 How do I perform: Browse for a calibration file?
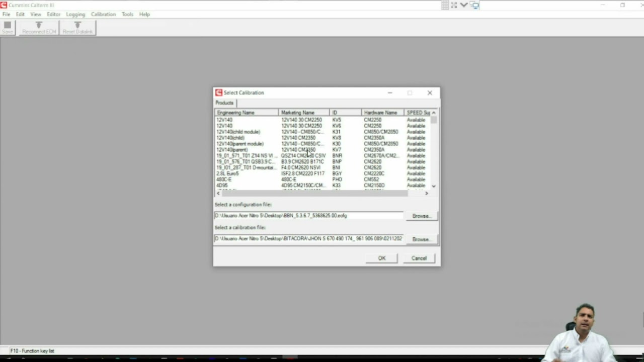point(422,239)
